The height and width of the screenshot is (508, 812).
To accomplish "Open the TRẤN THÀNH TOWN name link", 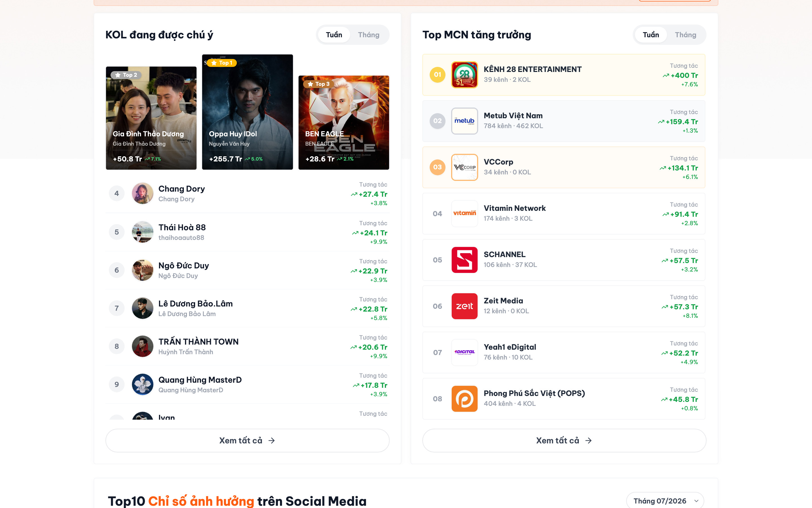I will (198, 342).
